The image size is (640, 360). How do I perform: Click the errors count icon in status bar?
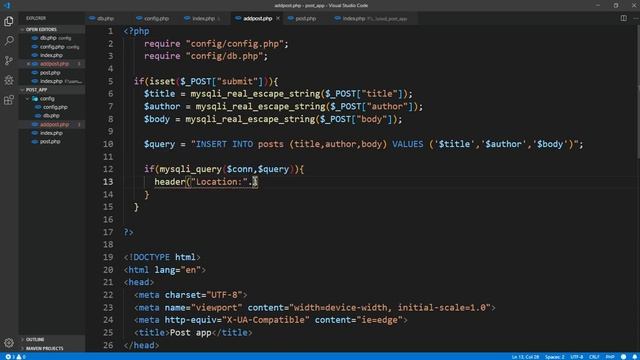pos(8,357)
